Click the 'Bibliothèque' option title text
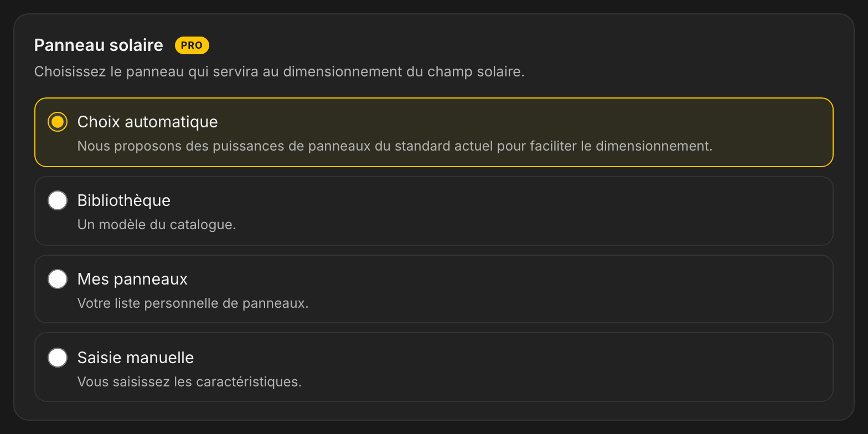This screenshot has height=434, width=868. click(x=124, y=200)
